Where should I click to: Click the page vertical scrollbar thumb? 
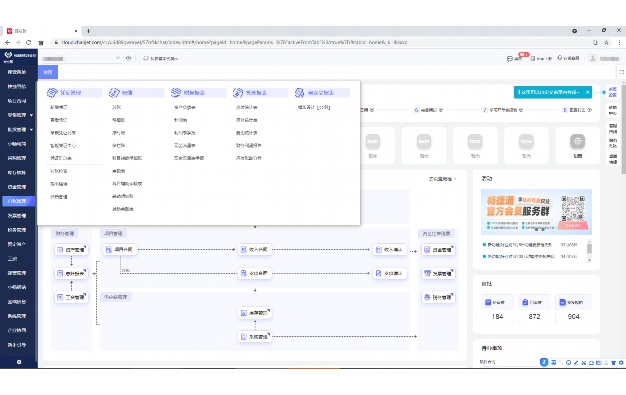coord(623,130)
